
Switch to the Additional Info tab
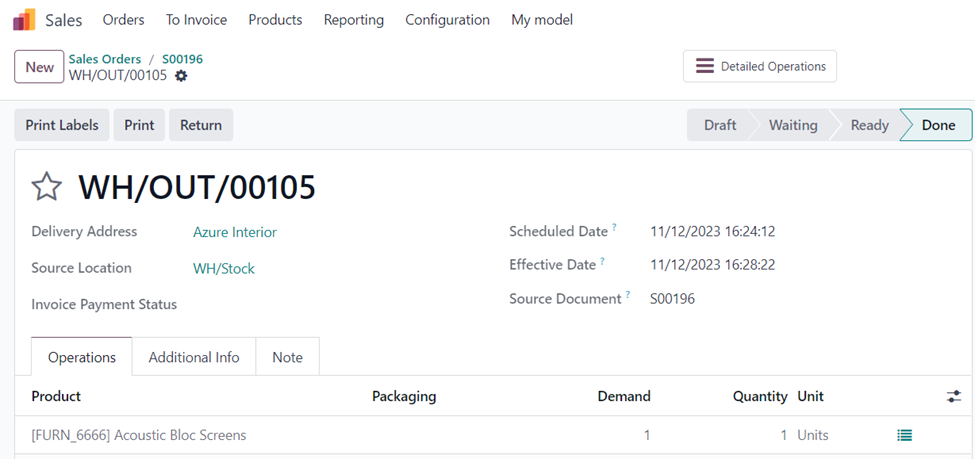point(194,357)
